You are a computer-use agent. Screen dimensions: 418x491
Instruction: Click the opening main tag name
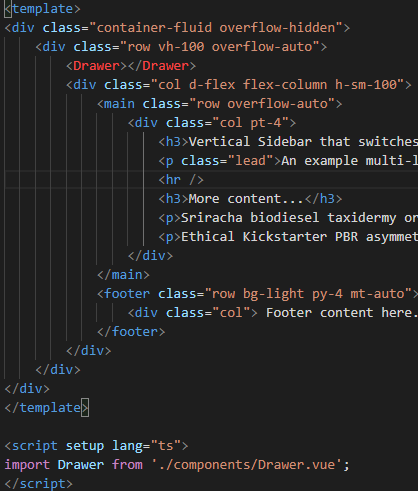point(119,104)
